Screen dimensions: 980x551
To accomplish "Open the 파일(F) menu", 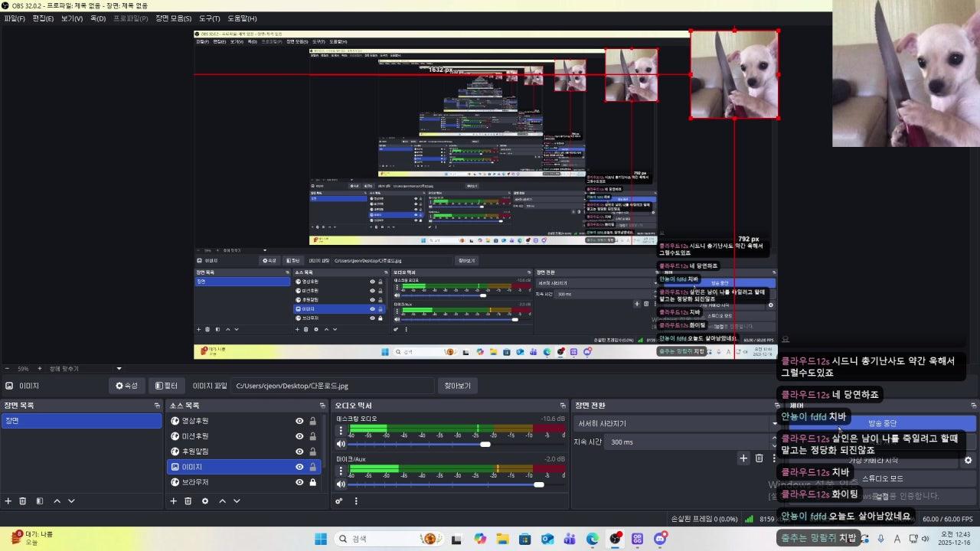I will point(15,18).
